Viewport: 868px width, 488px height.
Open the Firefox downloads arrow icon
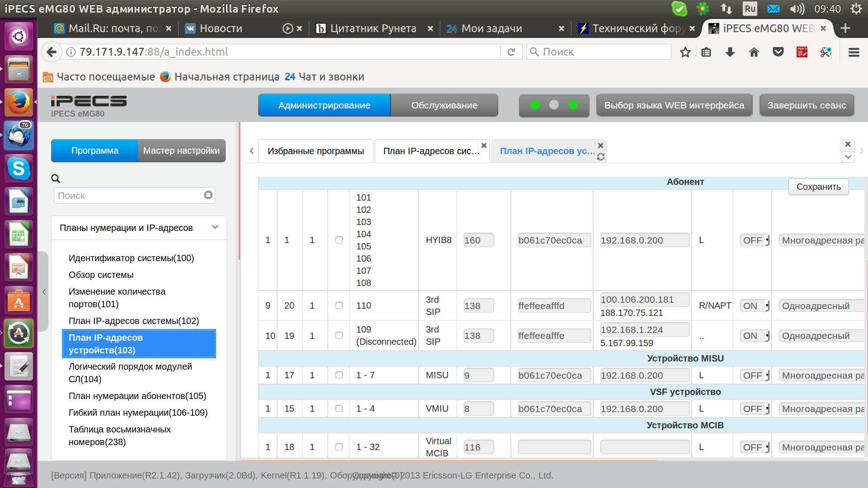point(730,52)
